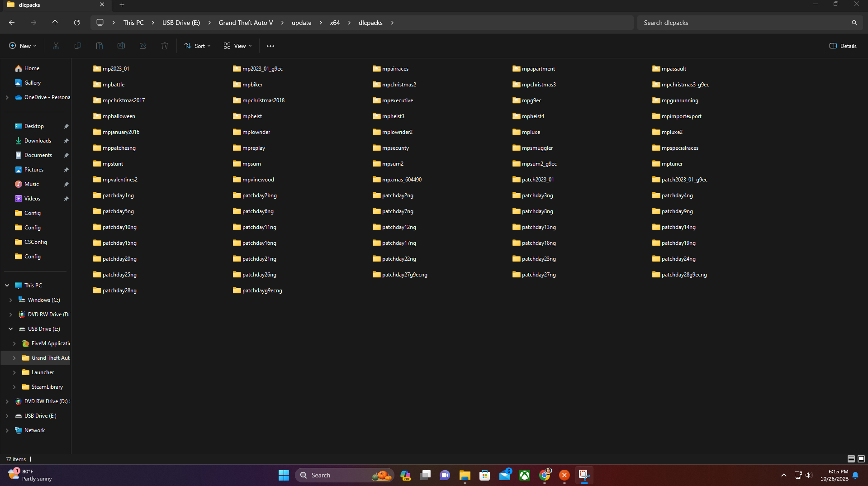
Task: Select FiveM Application folder in tree
Action: 51,343
